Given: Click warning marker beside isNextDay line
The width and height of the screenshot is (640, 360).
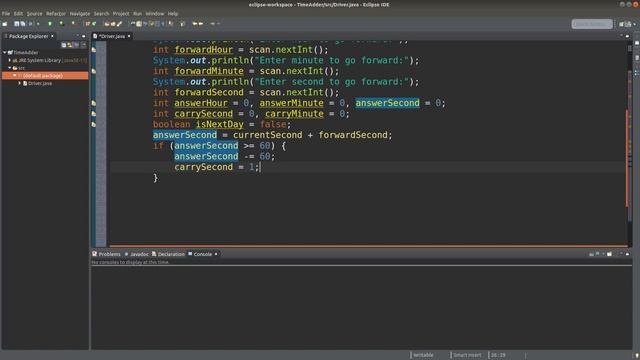Looking at the screenshot, I should click(94, 124).
